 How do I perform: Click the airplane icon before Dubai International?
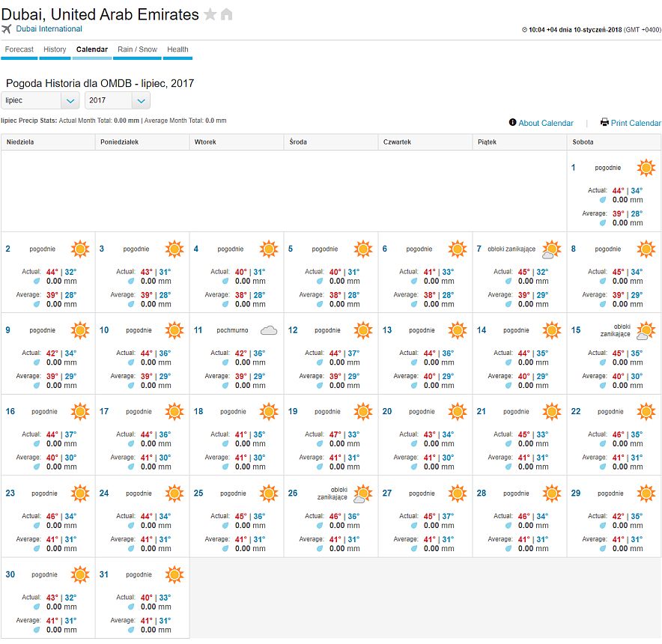[x=6, y=28]
